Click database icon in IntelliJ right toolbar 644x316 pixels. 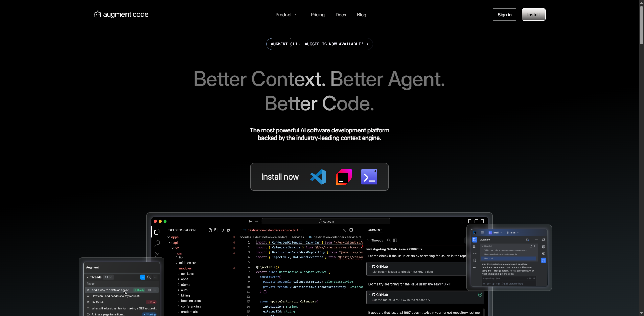544,247
